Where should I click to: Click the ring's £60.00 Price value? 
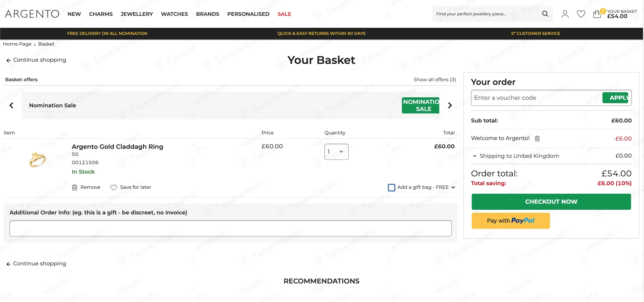click(x=272, y=146)
